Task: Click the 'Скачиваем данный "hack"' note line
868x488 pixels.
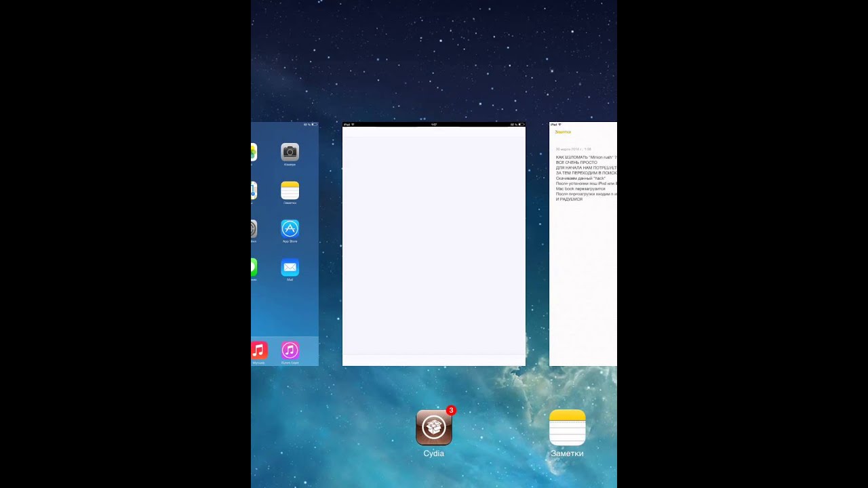Action: point(580,178)
